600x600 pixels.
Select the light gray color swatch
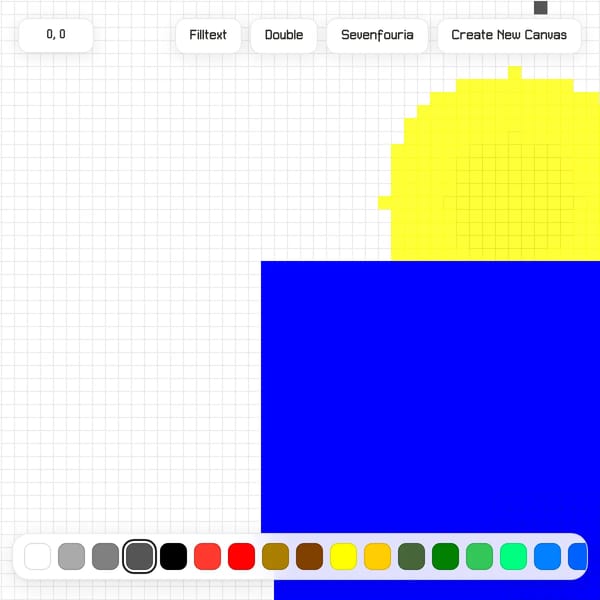(72, 556)
